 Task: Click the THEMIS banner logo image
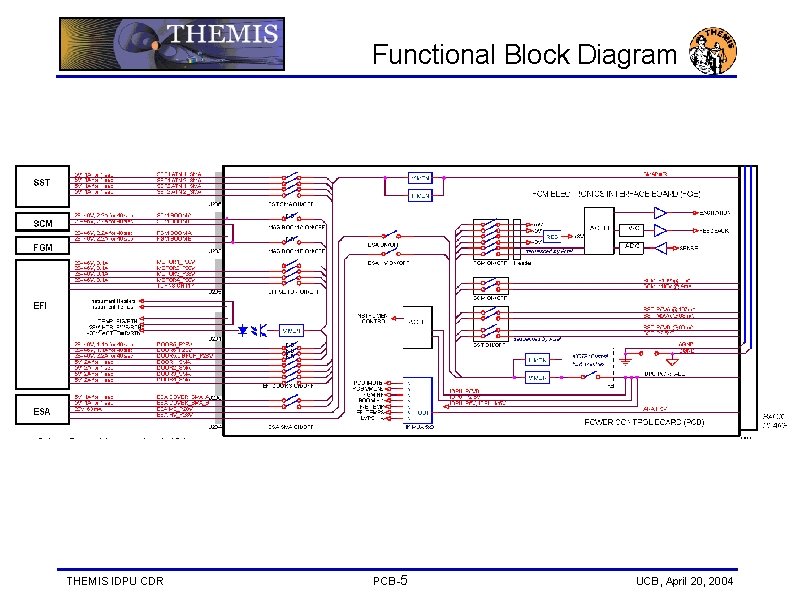tap(172, 44)
